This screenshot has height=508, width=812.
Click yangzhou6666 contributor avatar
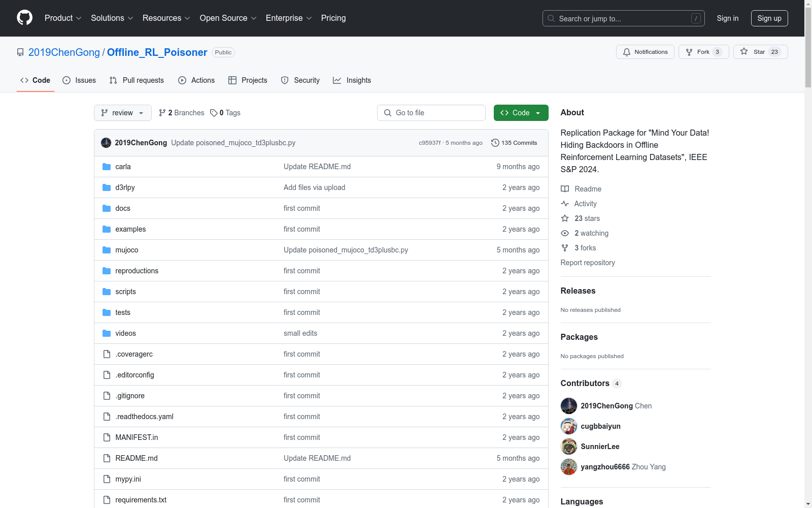[569, 467]
